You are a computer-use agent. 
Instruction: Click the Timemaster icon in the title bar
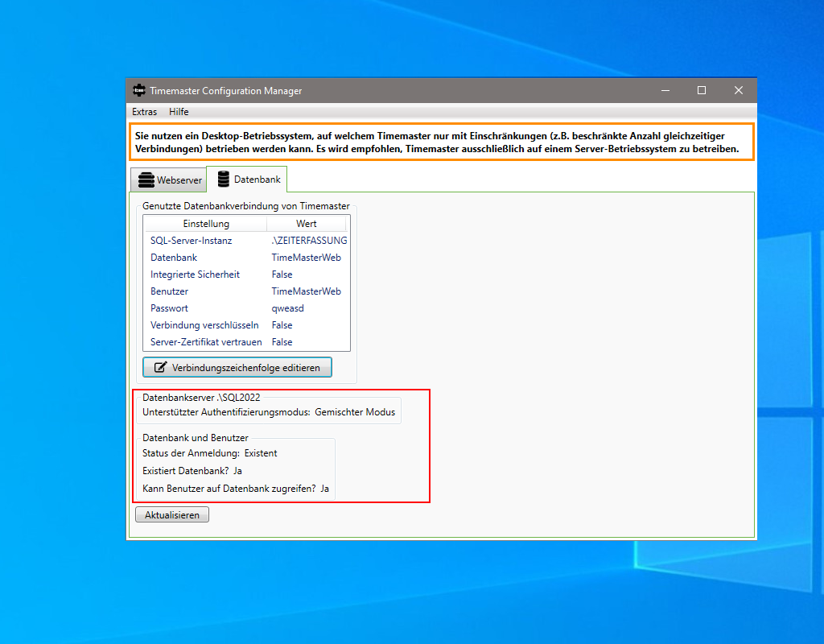[x=138, y=90]
